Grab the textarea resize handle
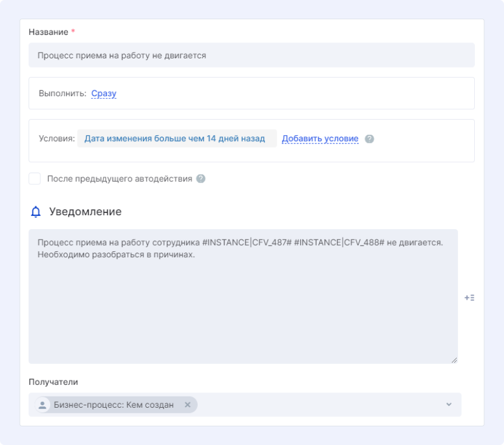Screen dimensions: 504x445 (453, 360)
